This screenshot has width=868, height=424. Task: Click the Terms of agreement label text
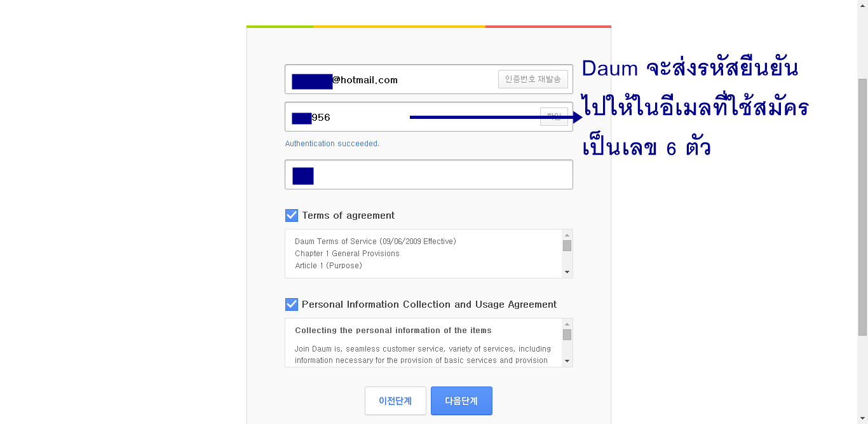pos(348,215)
